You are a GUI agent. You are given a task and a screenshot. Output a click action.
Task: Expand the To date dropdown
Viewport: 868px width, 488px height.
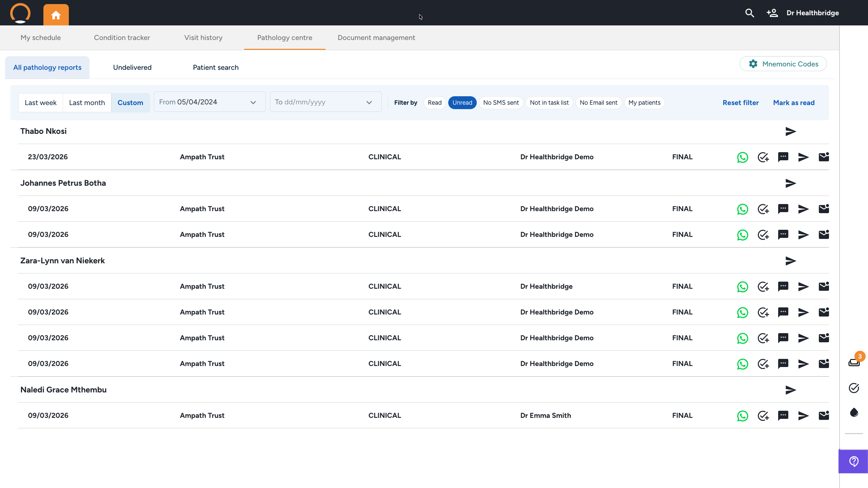point(325,102)
